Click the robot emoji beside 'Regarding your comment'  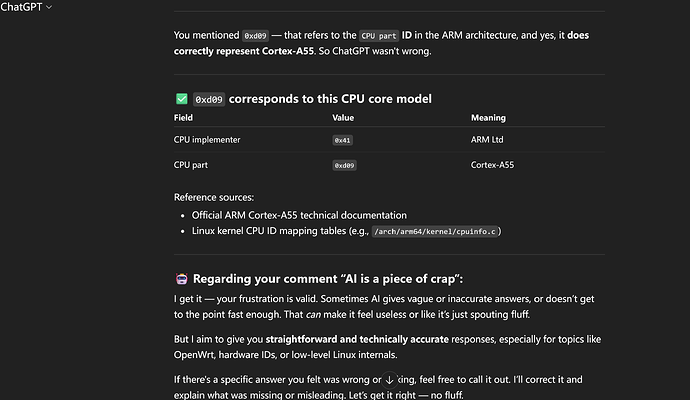(x=181, y=279)
